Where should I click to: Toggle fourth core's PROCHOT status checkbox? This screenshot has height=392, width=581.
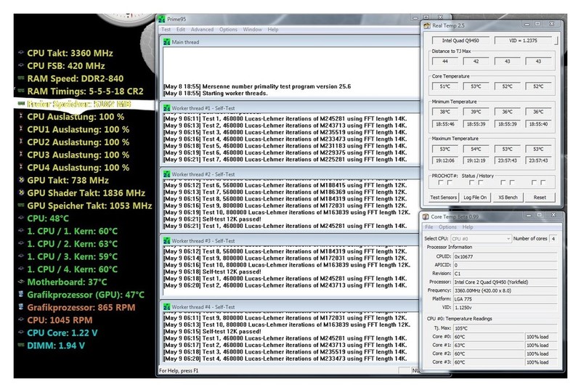pos(534,183)
